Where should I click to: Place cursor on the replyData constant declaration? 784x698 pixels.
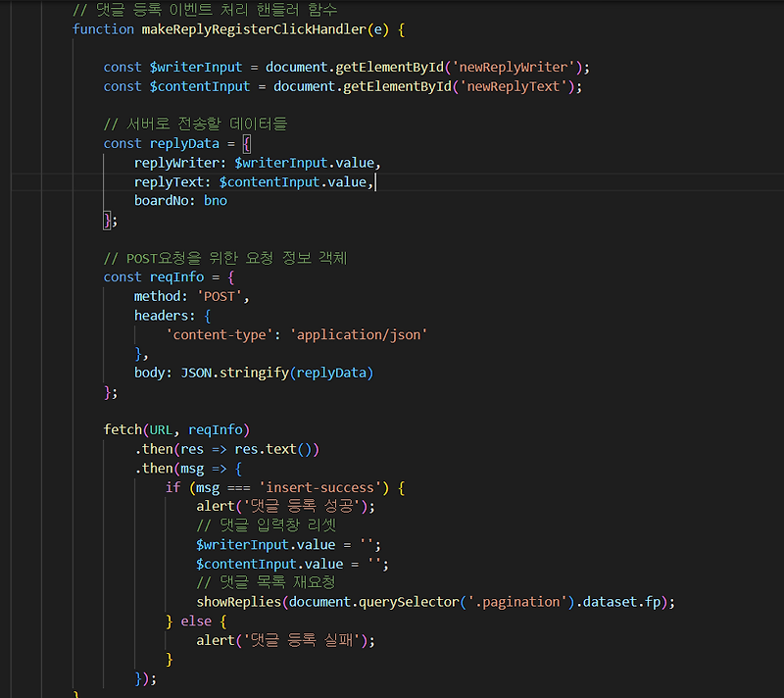[184, 142]
